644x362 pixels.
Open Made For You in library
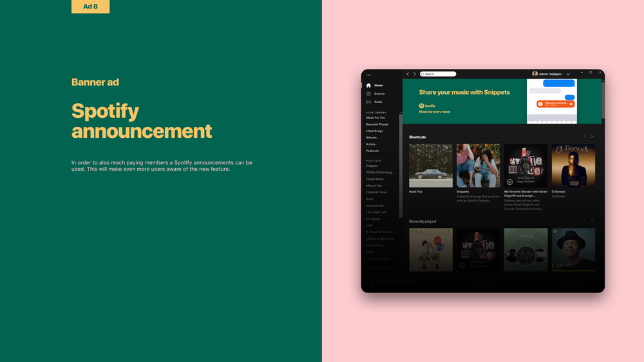[x=375, y=117]
